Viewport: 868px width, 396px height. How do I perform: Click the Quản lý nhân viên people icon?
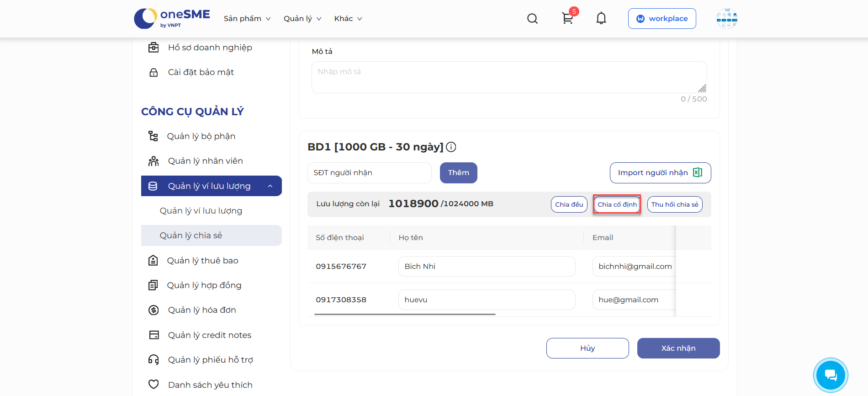pos(153,161)
